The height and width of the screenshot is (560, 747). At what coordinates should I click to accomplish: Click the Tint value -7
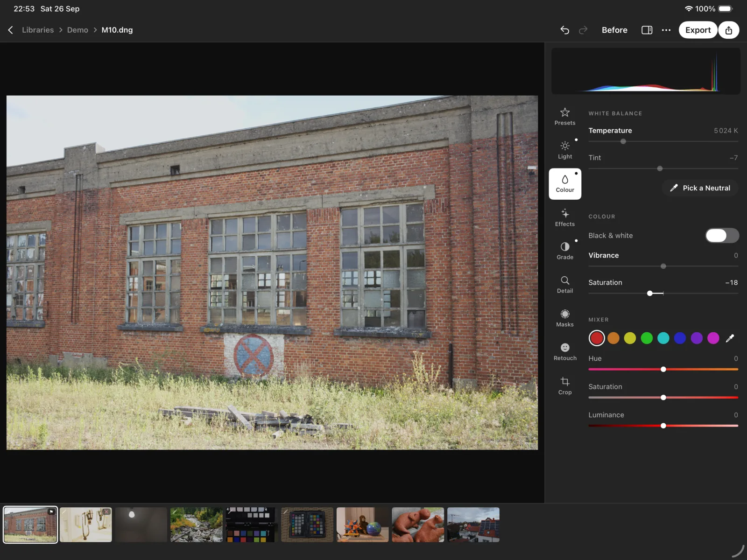[733, 158]
